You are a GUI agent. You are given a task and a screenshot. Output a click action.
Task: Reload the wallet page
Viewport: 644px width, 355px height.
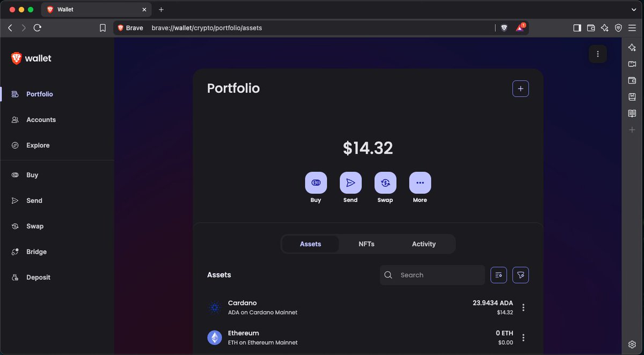tap(38, 28)
